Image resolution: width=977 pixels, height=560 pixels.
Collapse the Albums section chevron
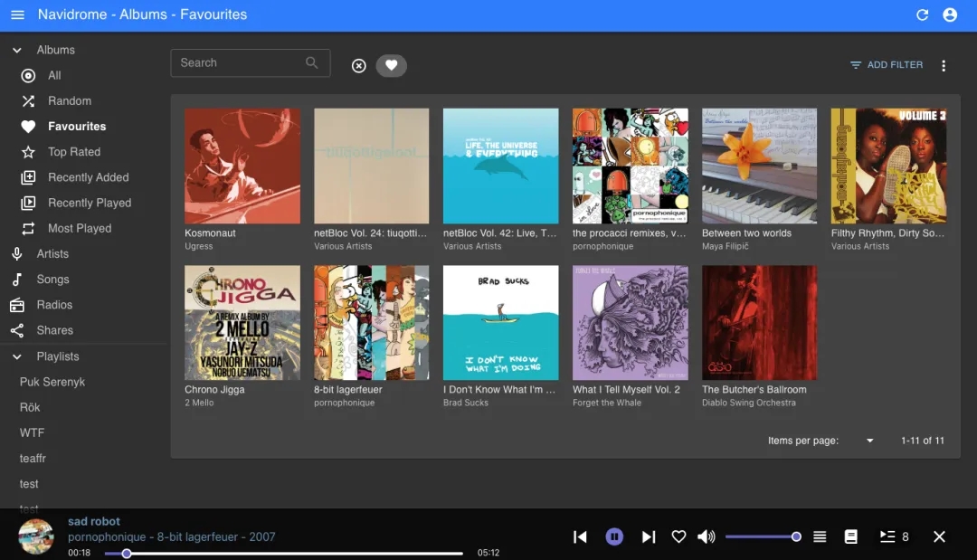(17, 50)
